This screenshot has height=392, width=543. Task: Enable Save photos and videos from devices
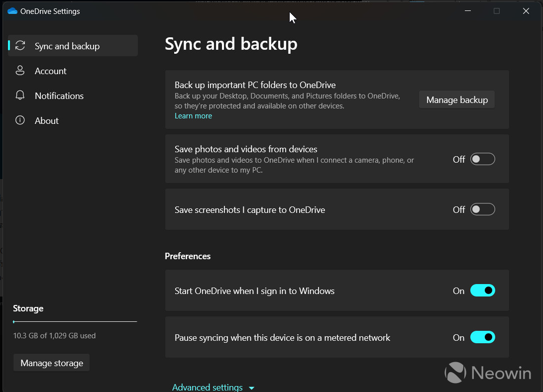[x=482, y=159]
